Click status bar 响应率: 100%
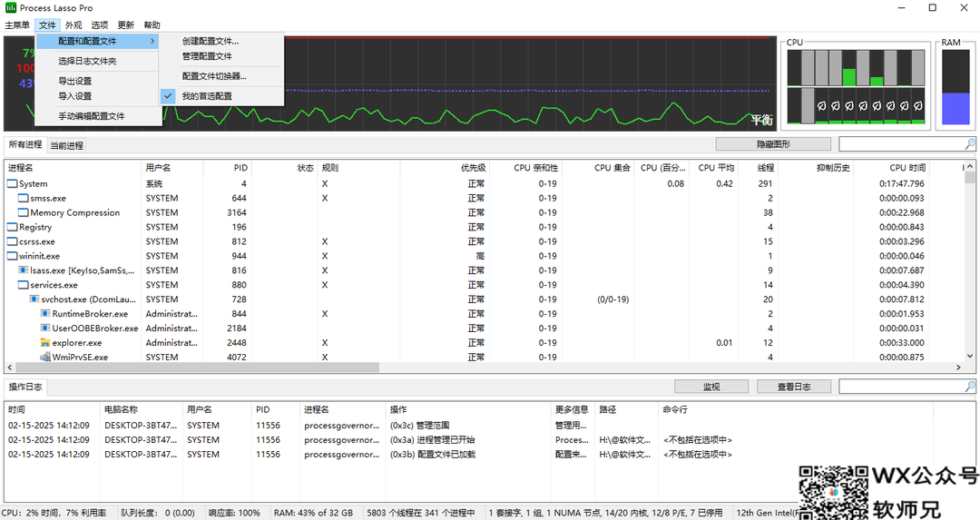Image resolution: width=980 pixels, height=520 pixels. point(234,513)
